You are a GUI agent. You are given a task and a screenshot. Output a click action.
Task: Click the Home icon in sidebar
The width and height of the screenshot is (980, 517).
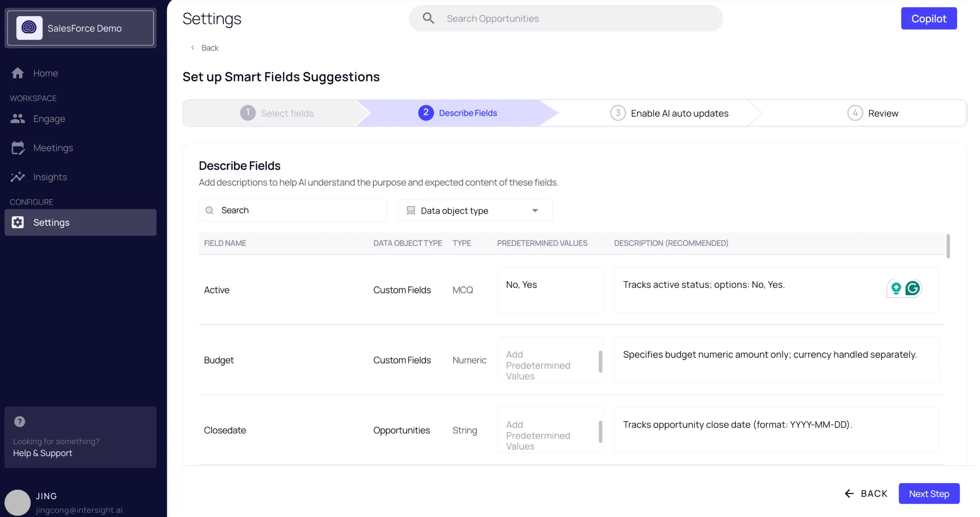pyautogui.click(x=18, y=73)
